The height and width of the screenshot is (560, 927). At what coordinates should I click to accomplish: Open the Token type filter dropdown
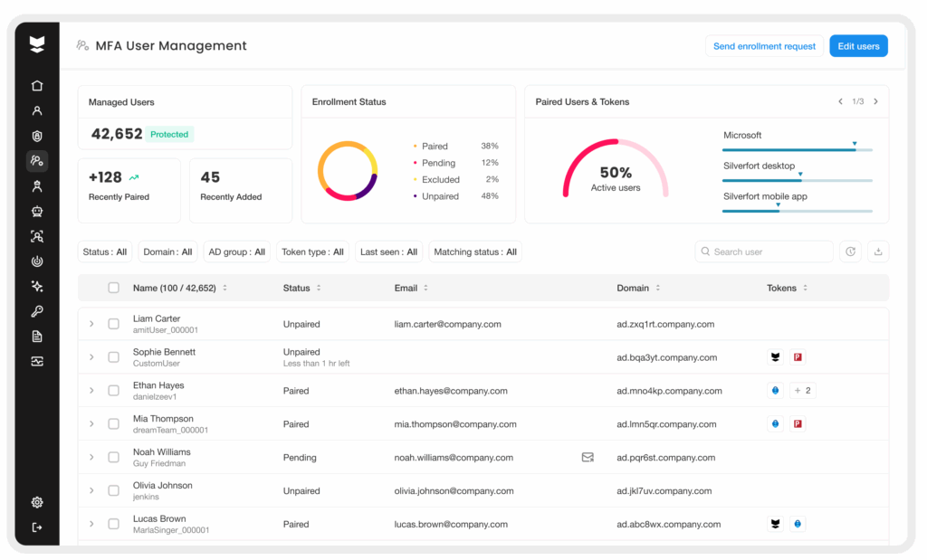click(x=312, y=252)
